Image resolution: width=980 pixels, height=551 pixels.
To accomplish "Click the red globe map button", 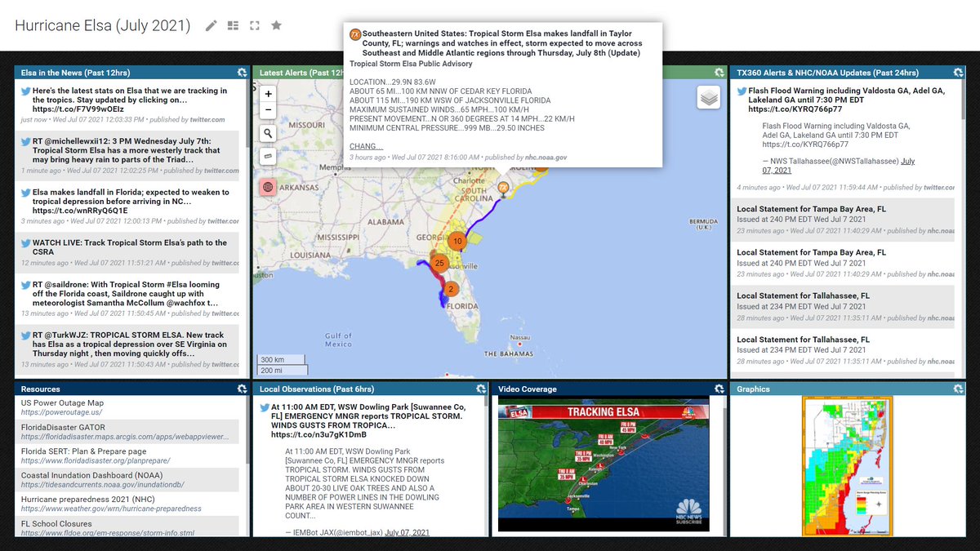I will [268, 187].
